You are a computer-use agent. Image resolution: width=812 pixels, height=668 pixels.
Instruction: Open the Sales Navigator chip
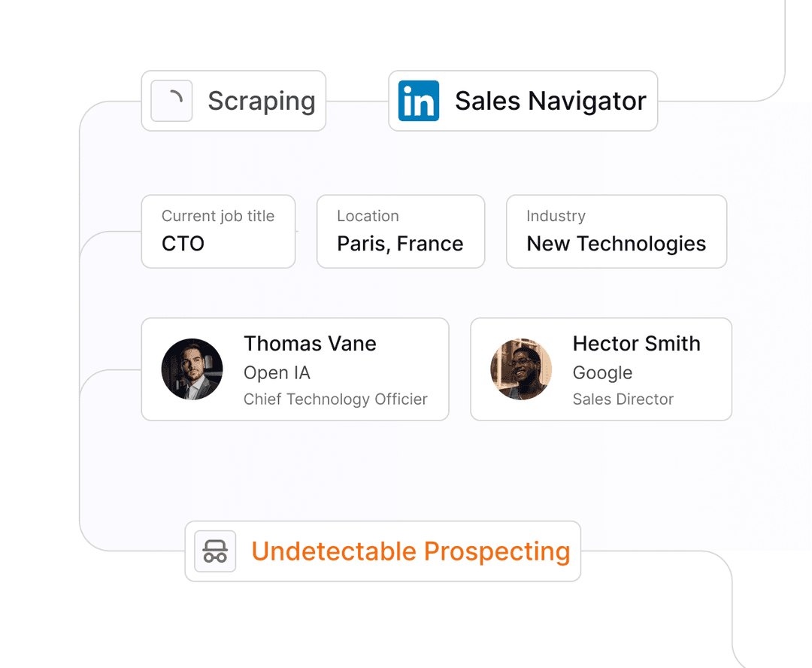pos(523,101)
